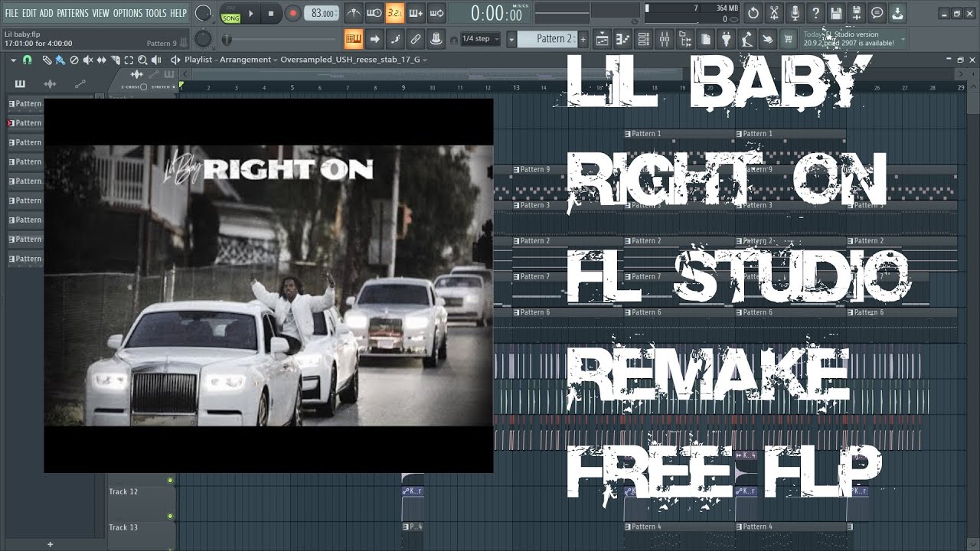Select the playlist paint brush tool
The width and height of the screenshot is (980, 551).
(60, 60)
